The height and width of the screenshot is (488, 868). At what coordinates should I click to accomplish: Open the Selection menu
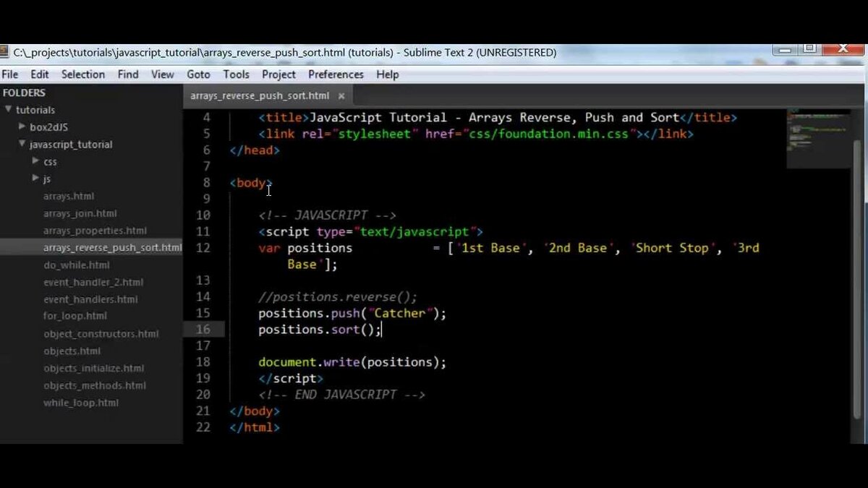[82, 74]
